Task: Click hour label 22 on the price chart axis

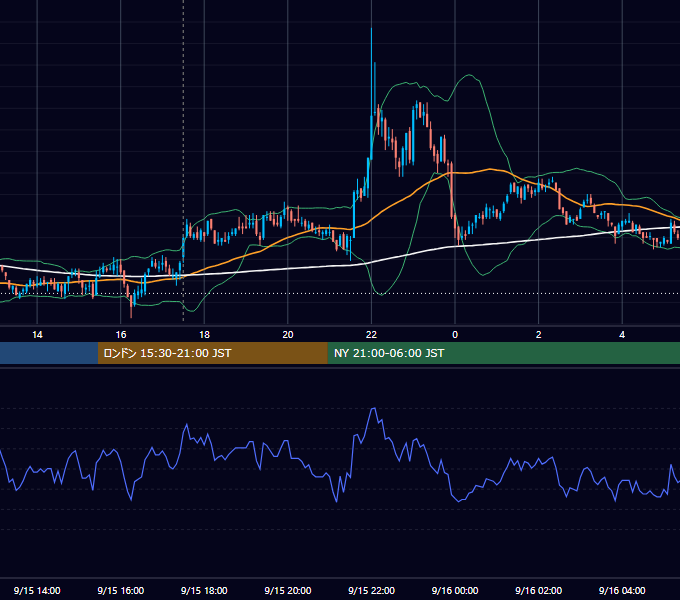Action: pos(371,334)
